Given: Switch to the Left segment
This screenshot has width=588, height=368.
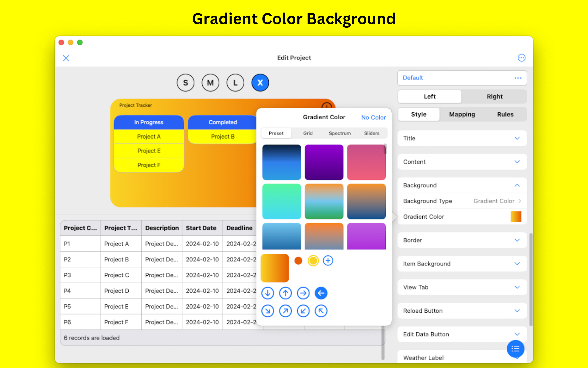Looking at the screenshot, I should pos(430,96).
